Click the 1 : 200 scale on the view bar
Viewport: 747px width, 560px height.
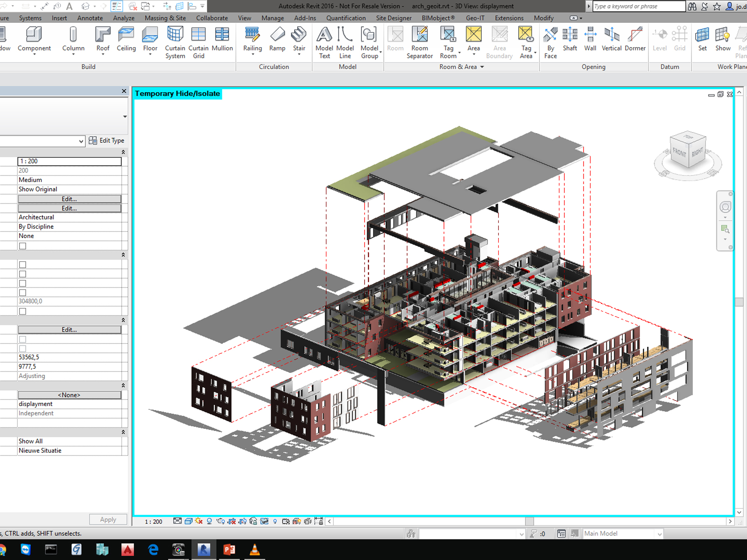[154, 522]
